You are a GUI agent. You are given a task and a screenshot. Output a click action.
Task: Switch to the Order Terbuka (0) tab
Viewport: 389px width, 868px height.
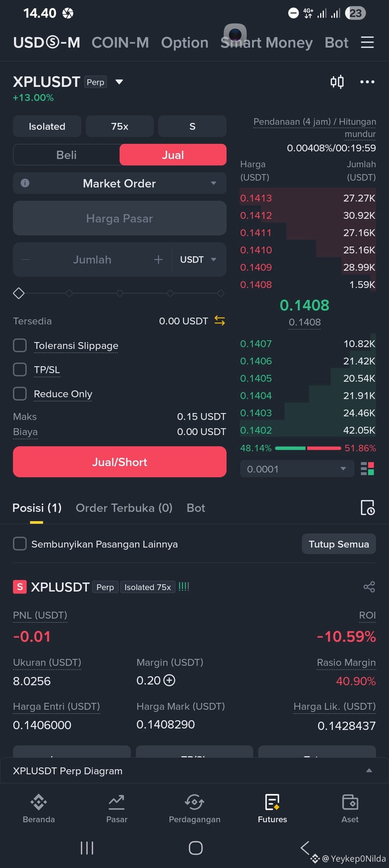pos(124,508)
